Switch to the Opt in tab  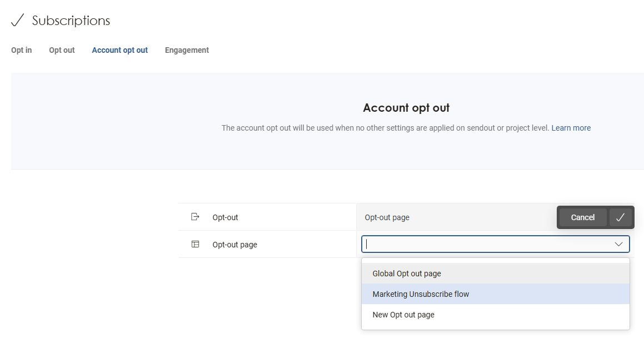pos(22,50)
